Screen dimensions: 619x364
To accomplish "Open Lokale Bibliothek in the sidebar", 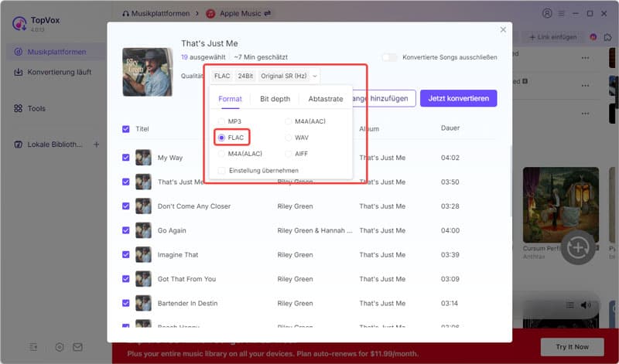I will coord(49,145).
